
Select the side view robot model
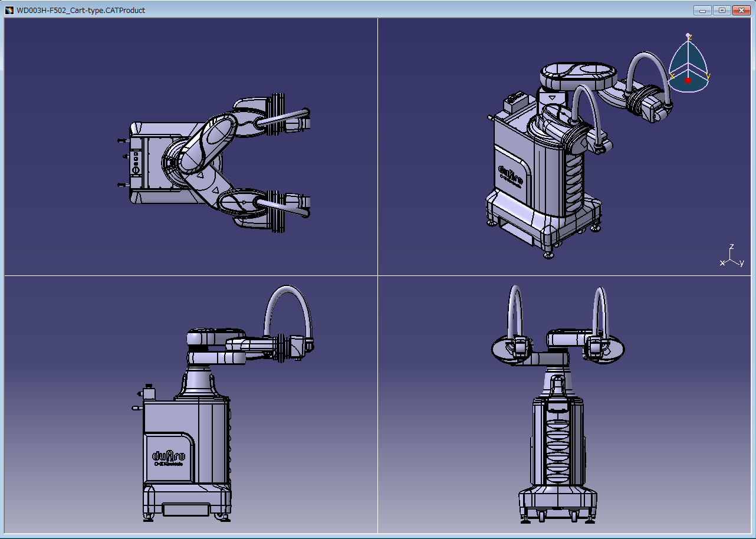[222, 404]
